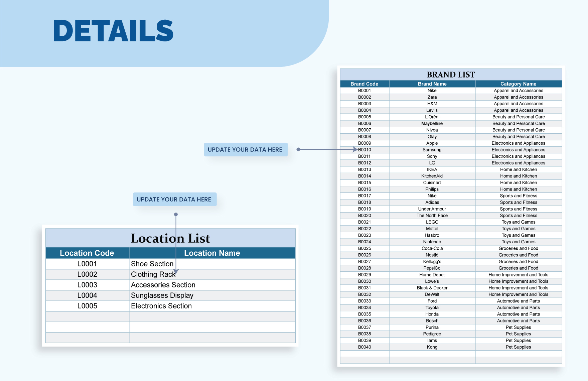588x381 pixels.
Task: Click the Accessories Section cell
Action: pos(212,285)
